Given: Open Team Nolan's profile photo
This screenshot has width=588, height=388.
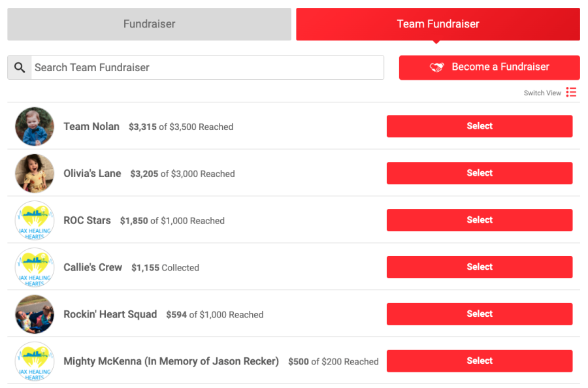Looking at the screenshot, I should click(35, 126).
